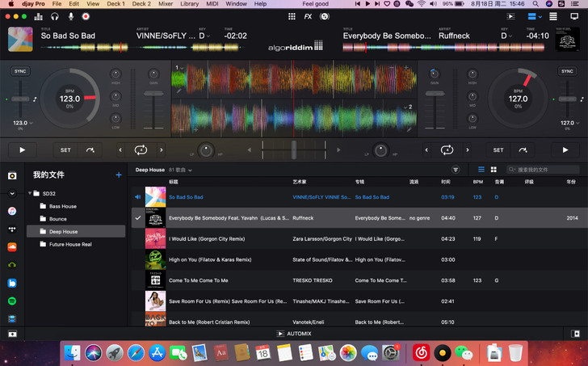The width and height of the screenshot is (588, 366).
Task: Click SET cue point on deck 2
Action: point(498,150)
